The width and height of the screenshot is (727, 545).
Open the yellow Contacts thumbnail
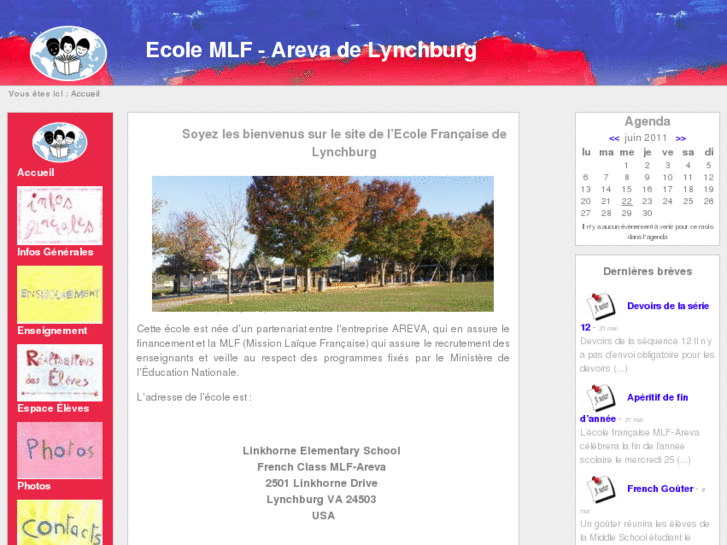(x=60, y=522)
